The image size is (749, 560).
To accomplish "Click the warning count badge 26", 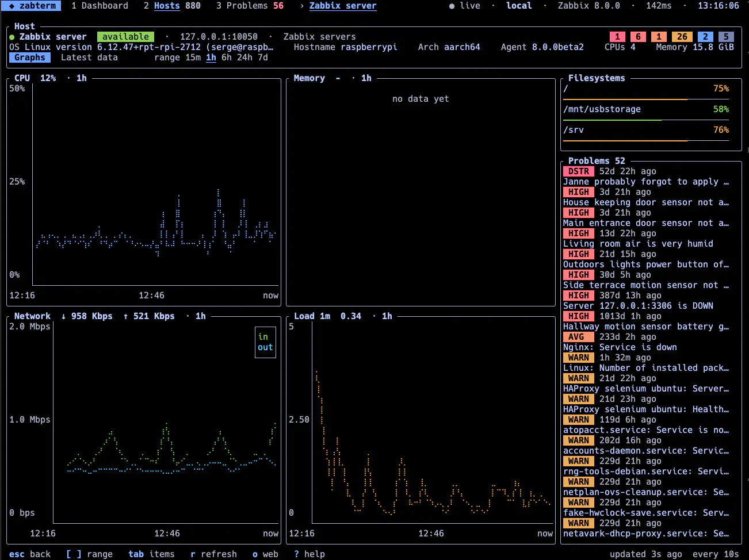I will [682, 37].
